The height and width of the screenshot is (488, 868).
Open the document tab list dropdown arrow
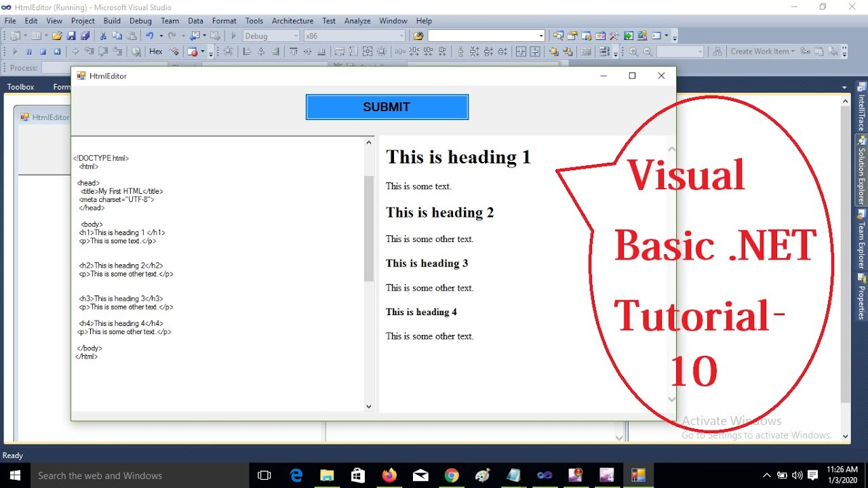click(844, 87)
